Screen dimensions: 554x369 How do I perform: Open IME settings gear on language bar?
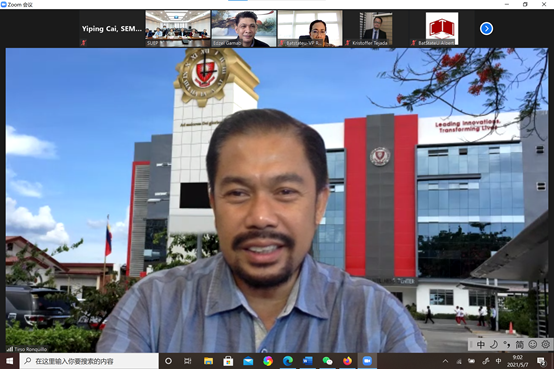click(x=546, y=344)
